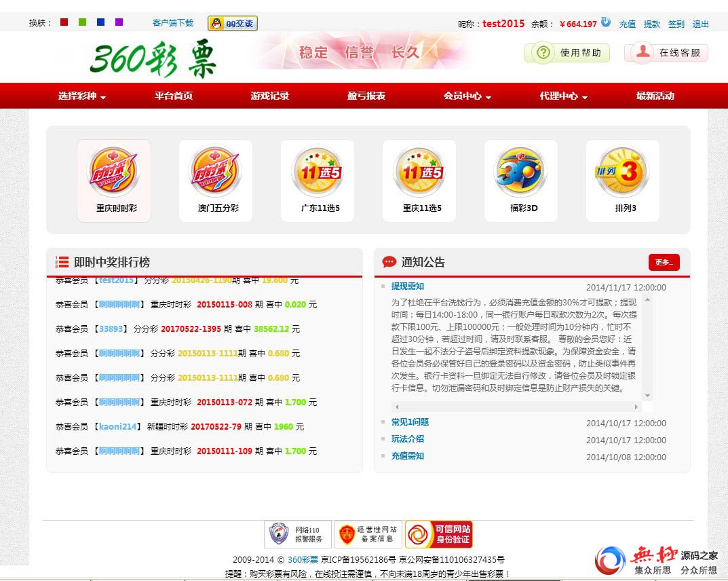Click the 2014/11/17 12:00:00 notice date
The width and height of the screenshot is (728, 581).
click(626, 288)
